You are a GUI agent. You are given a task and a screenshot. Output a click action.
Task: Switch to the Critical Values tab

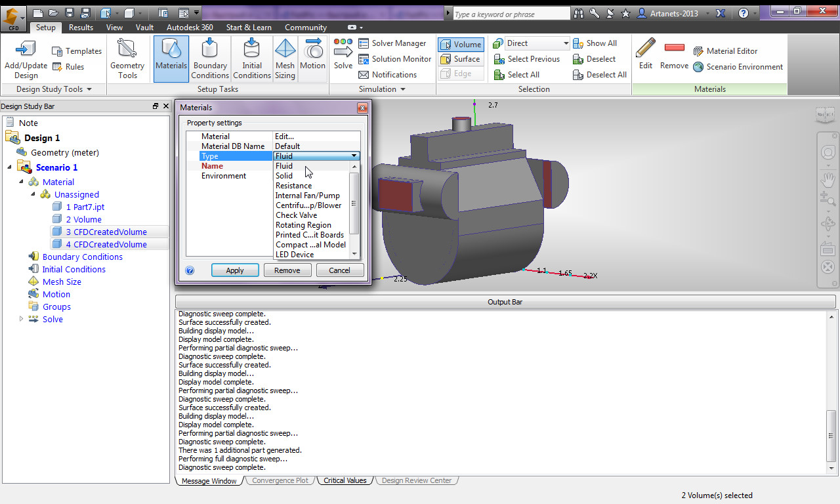[x=345, y=480]
